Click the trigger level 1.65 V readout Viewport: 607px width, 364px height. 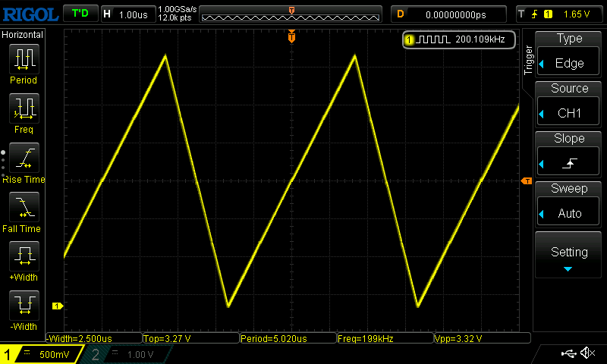pos(577,14)
